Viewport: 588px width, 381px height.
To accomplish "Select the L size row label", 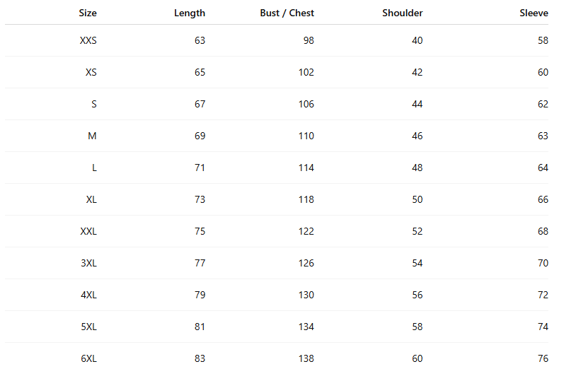I will pyautogui.click(x=94, y=168).
